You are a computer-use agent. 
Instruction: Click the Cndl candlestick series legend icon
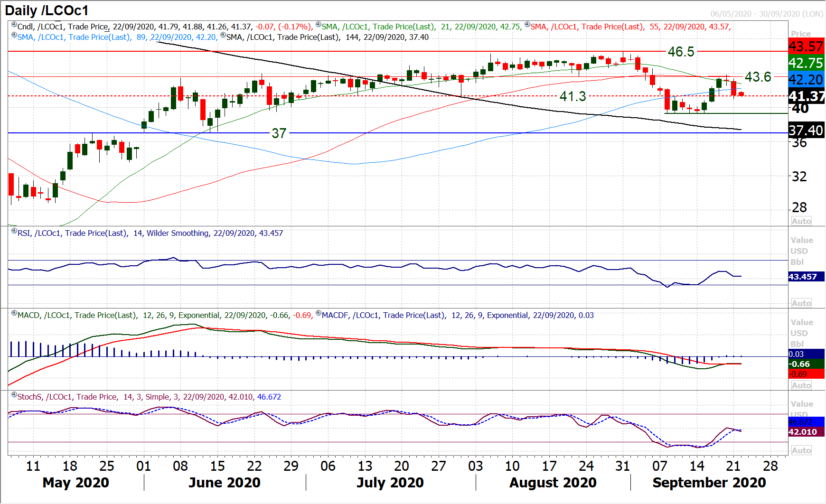pyautogui.click(x=14, y=25)
